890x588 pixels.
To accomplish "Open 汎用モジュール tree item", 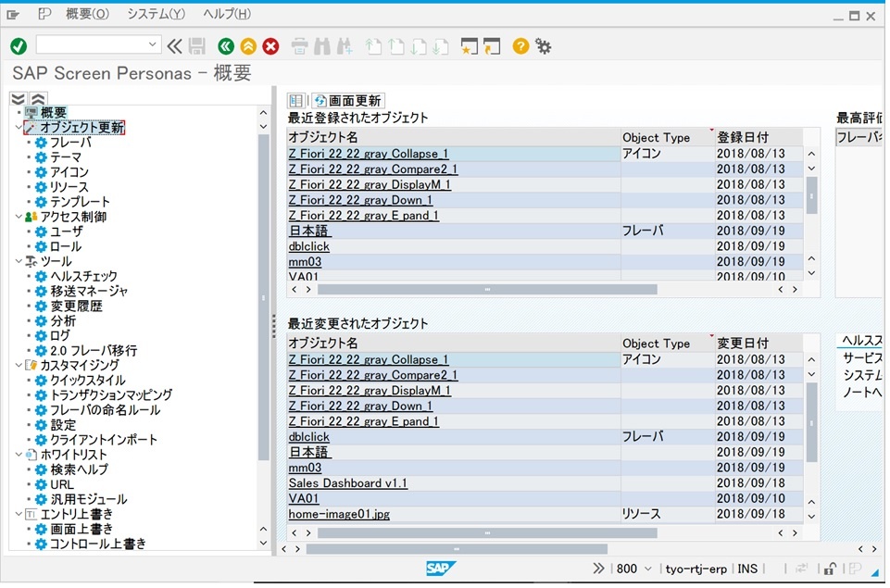I will coord(89,499).
